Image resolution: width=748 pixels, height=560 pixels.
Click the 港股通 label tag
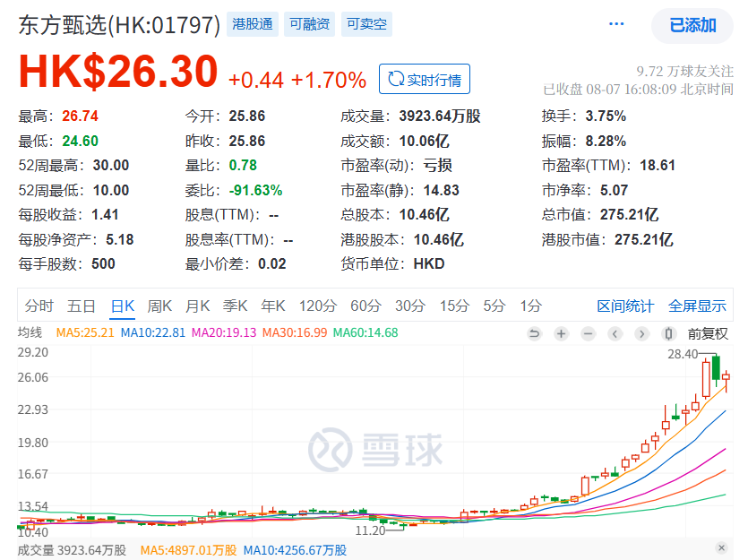(252, 24)
